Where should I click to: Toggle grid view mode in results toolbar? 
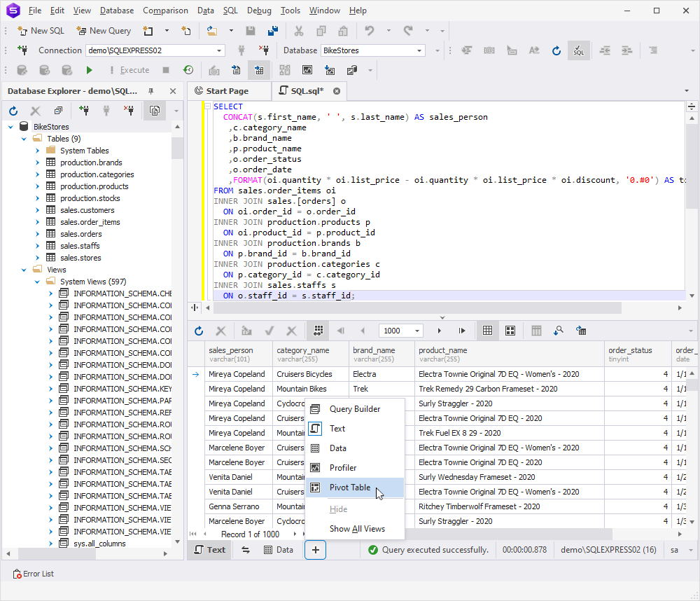(487, 331)
